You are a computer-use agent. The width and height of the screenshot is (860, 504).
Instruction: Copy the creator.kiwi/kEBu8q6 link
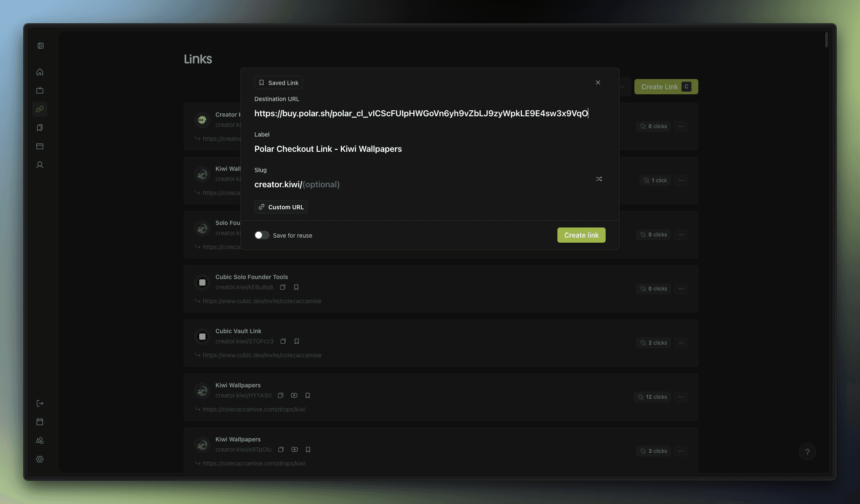click(x=283, y=287)
